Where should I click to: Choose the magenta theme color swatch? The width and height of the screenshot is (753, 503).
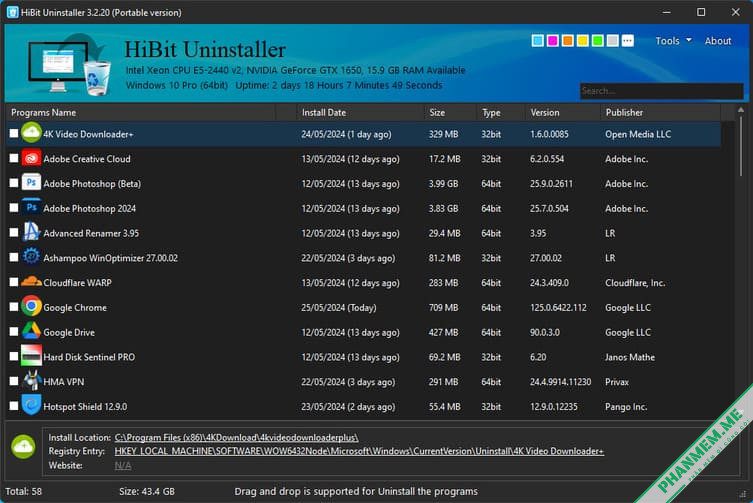tap(553, 41)
